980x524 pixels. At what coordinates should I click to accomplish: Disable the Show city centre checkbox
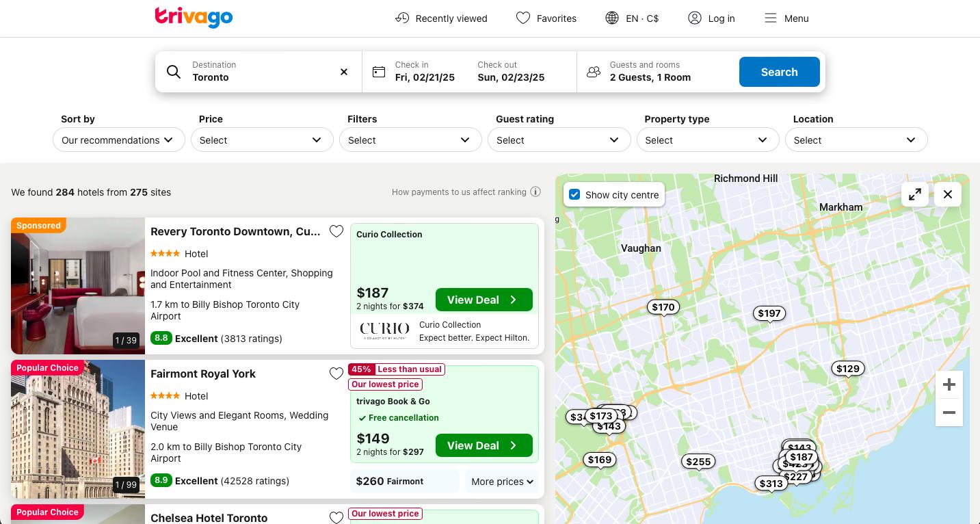click(574, 194)
